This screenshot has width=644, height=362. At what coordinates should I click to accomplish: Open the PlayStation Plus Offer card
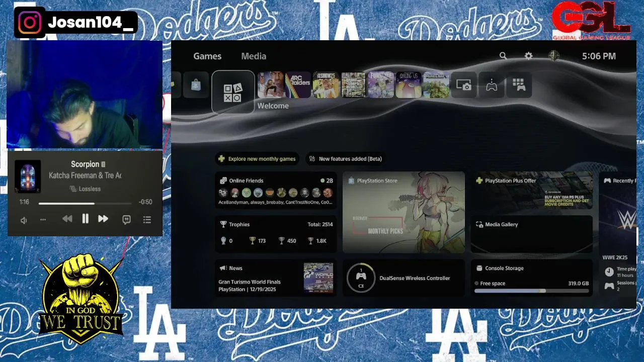[x=532, y=190]
